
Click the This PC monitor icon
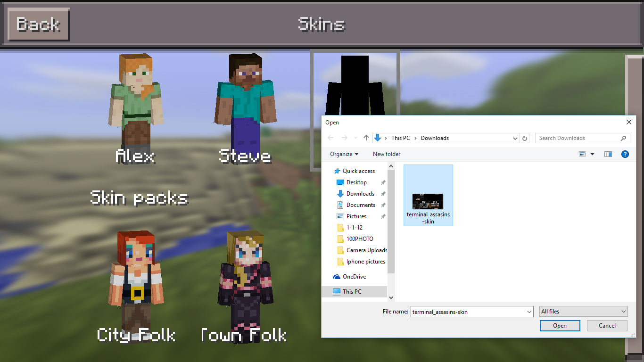tap(337, 292)
